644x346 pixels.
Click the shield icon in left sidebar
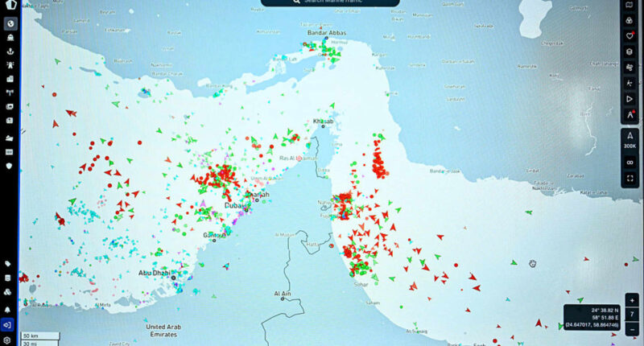[x=9, y=166]
